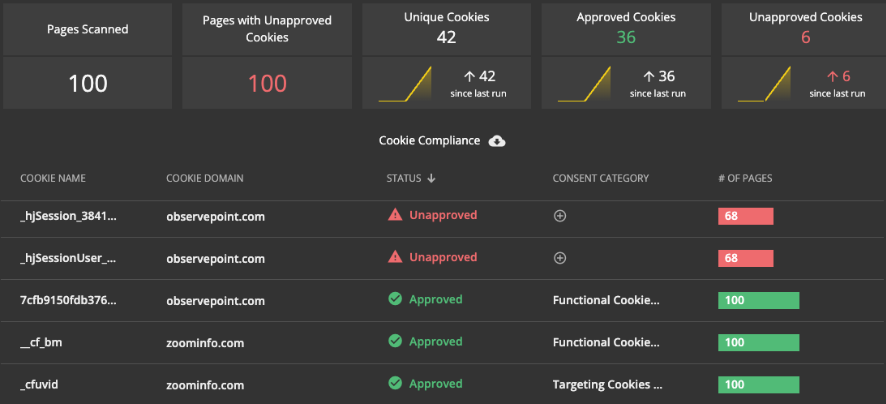Click the Unique Cookies trend chart
The image size is (886, 404).
(405, 84)
